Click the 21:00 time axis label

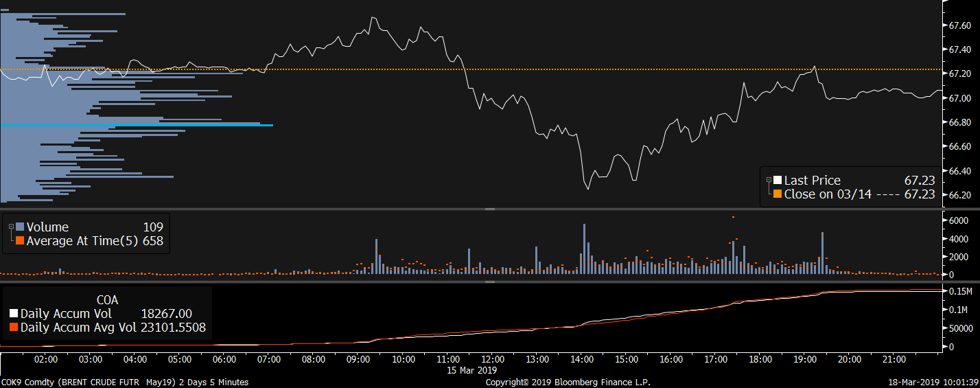tap(894, 359)
